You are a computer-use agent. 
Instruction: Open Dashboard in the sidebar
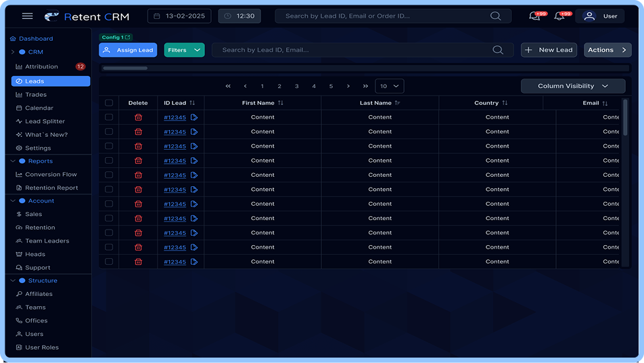point(32,38)
